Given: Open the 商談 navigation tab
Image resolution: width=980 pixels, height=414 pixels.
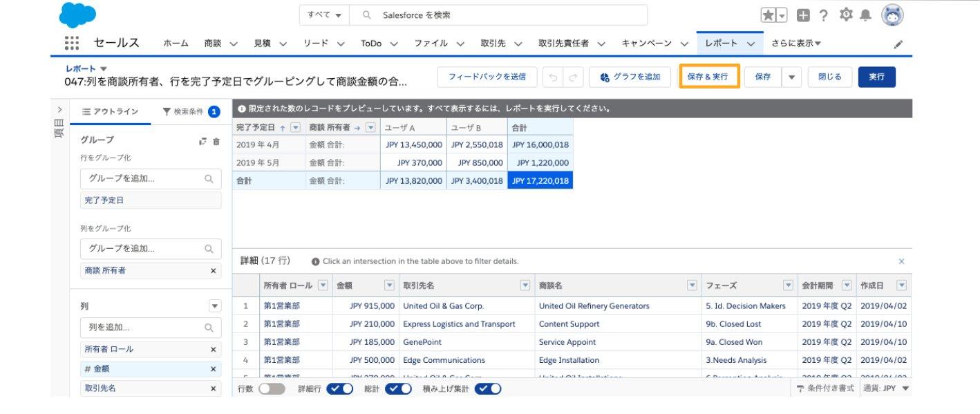Looking at the screenshot, I should [x=213, y=43].
